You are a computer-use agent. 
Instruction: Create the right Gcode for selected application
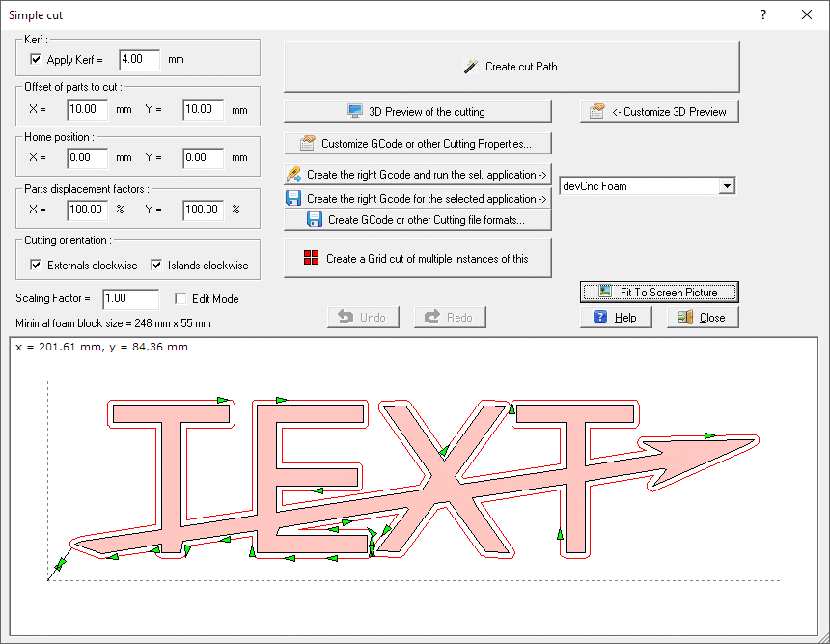coord(417,198)
